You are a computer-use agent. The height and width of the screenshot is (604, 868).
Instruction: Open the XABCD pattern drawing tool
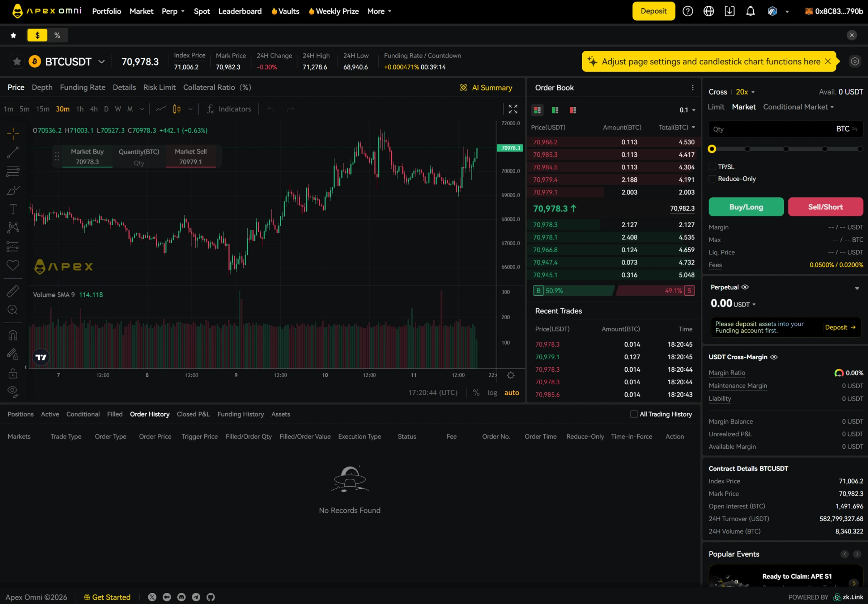click(x=13, y=227)
